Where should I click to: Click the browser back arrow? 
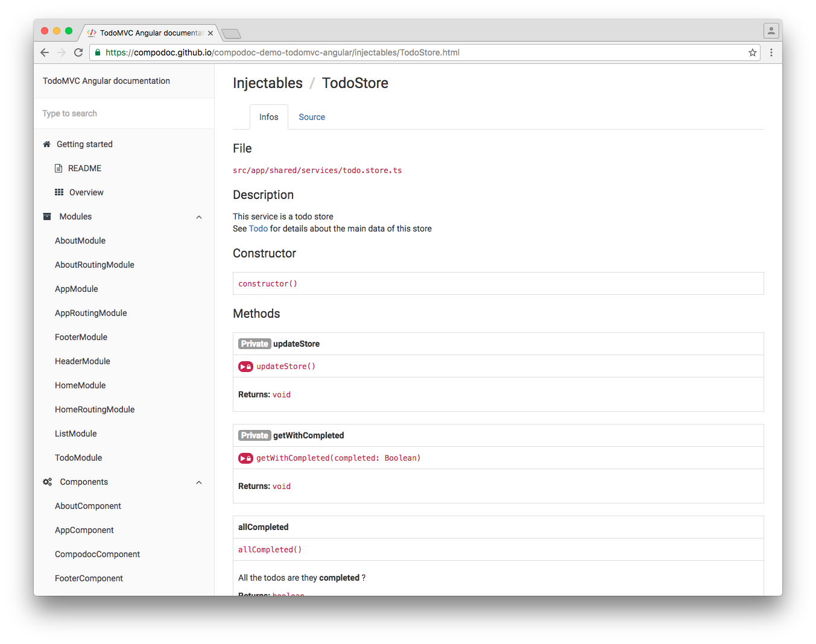point(45,52)
